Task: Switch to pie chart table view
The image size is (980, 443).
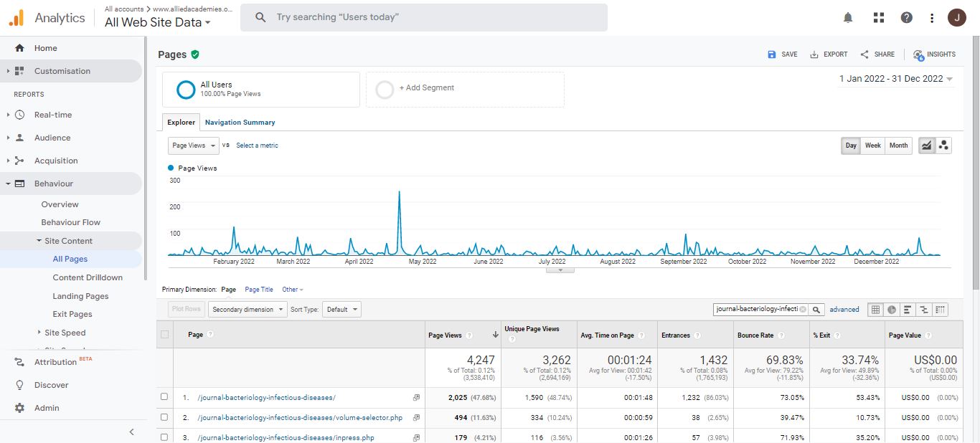Action: pyautogui.click(x=891, y=310)
